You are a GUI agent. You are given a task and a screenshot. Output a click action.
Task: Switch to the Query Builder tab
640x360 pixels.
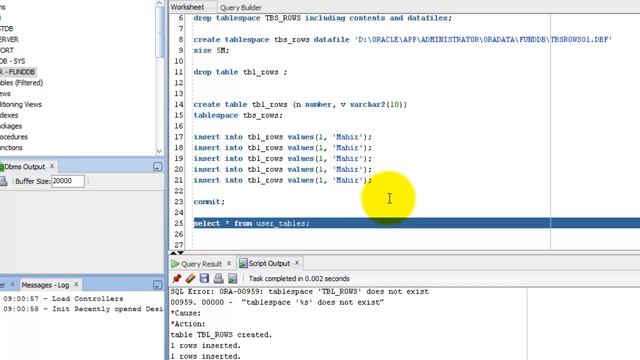click(x=241, y=7)
